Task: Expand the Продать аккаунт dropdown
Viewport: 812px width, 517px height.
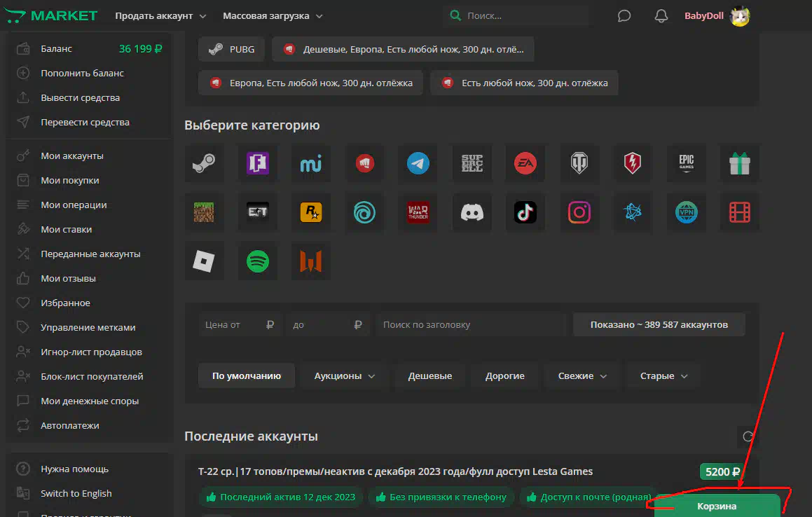Action: [160, 16]
